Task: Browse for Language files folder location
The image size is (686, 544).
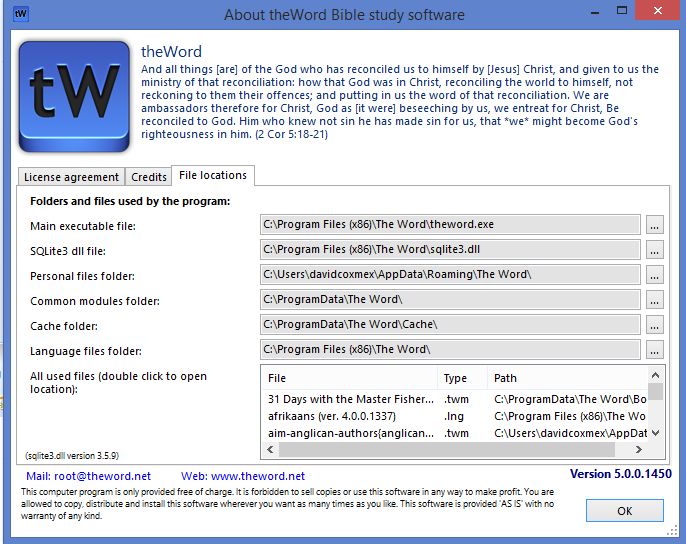Action: [x=654, y=349]
